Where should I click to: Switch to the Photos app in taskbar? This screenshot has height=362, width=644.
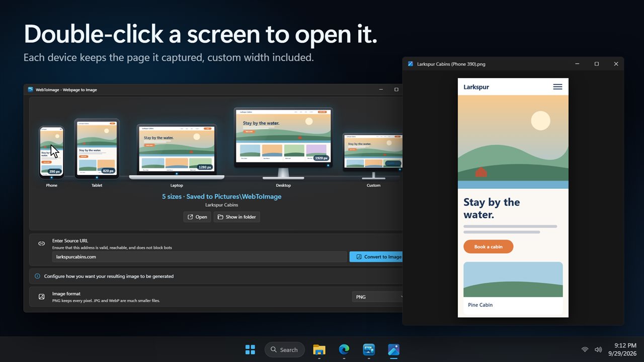tap(394, 349)
